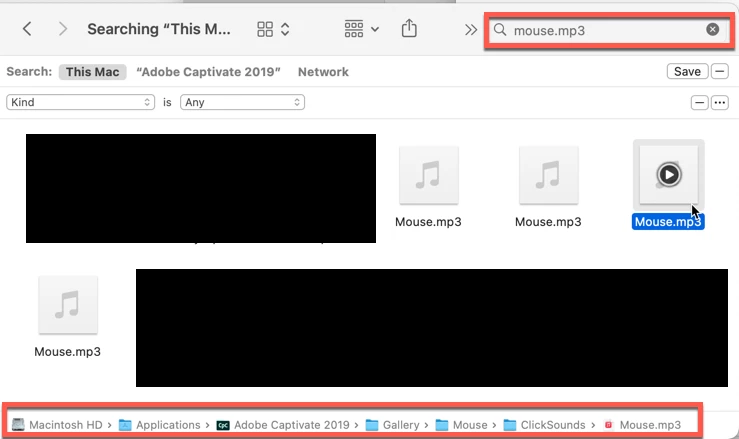Open the Share toolbar button
Viewport: 739px width, 439px height.
click(x=409, y=28)
